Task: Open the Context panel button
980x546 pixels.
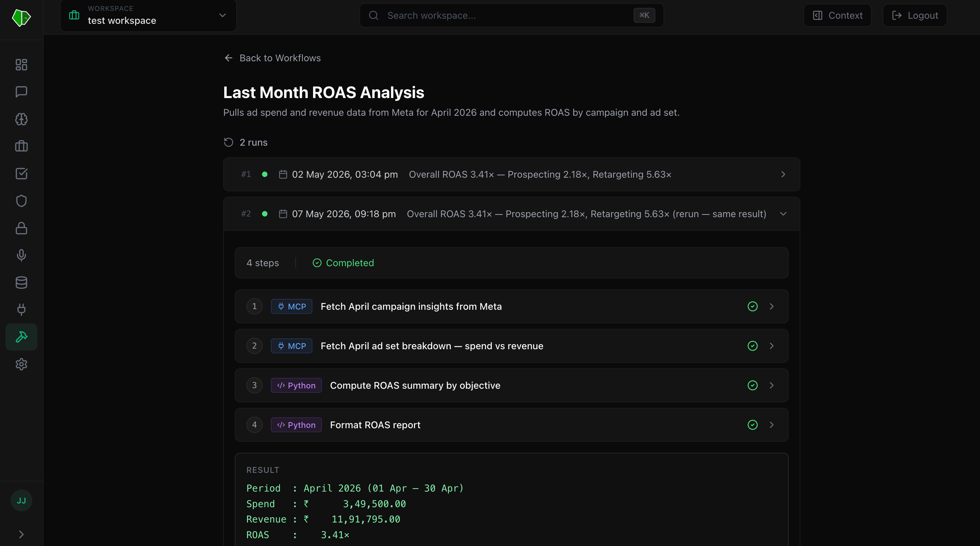Action: pyautogui.click(x=837, y=15)
